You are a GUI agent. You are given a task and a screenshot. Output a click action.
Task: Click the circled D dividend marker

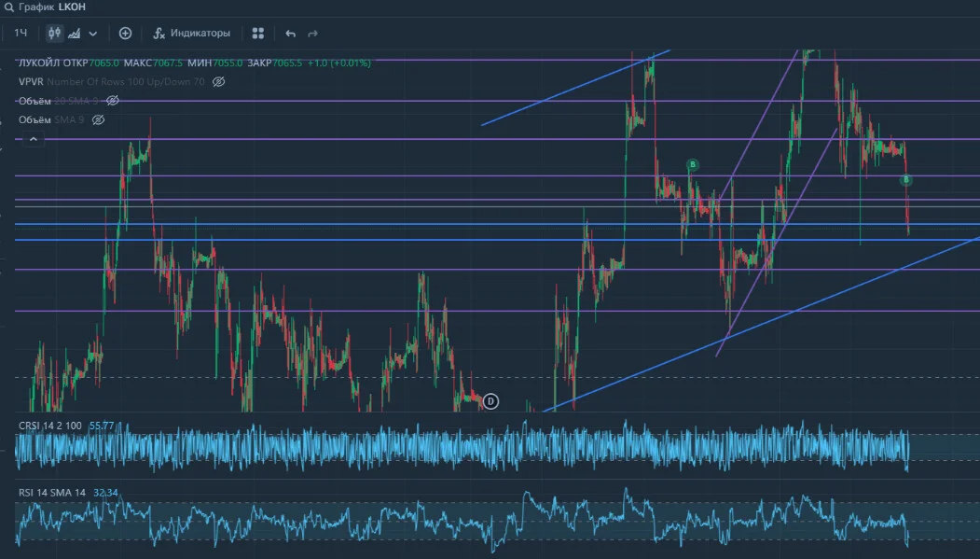click(x=491, y=401)
